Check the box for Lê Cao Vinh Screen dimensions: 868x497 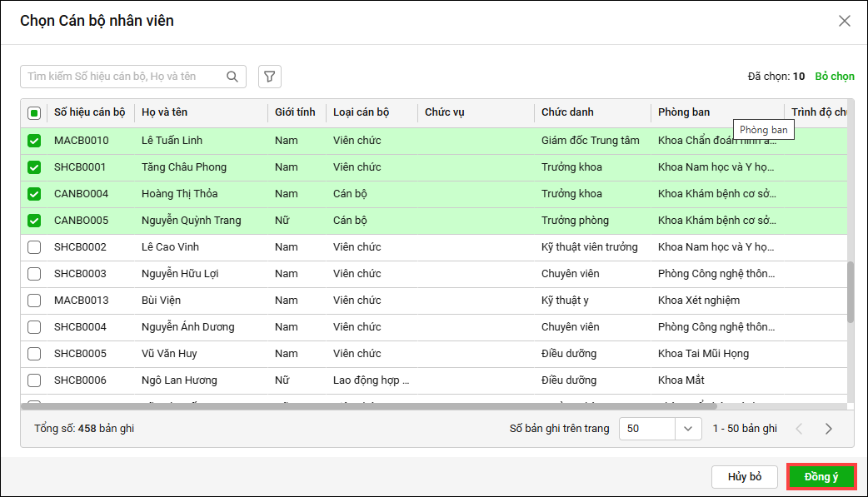(34, 247)
